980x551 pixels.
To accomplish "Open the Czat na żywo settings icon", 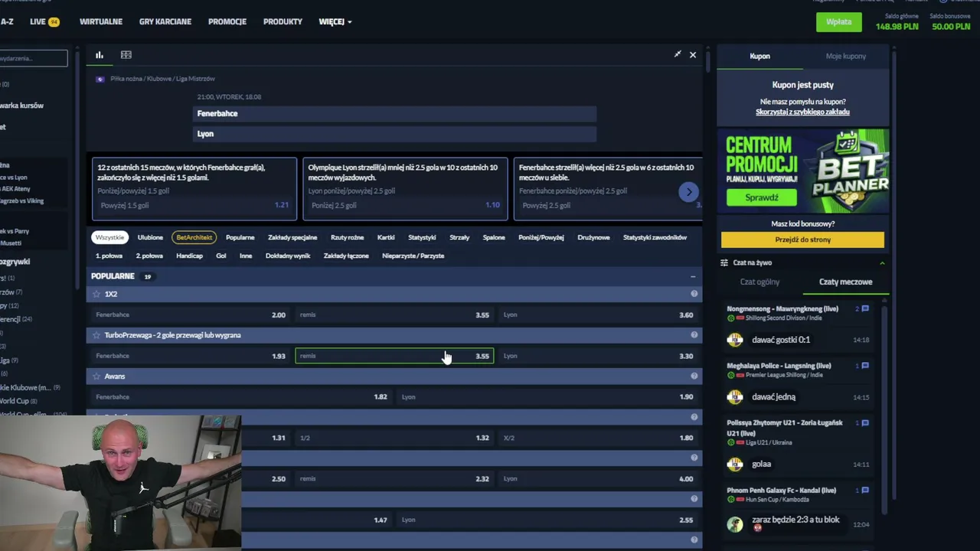I will (724, 262).
